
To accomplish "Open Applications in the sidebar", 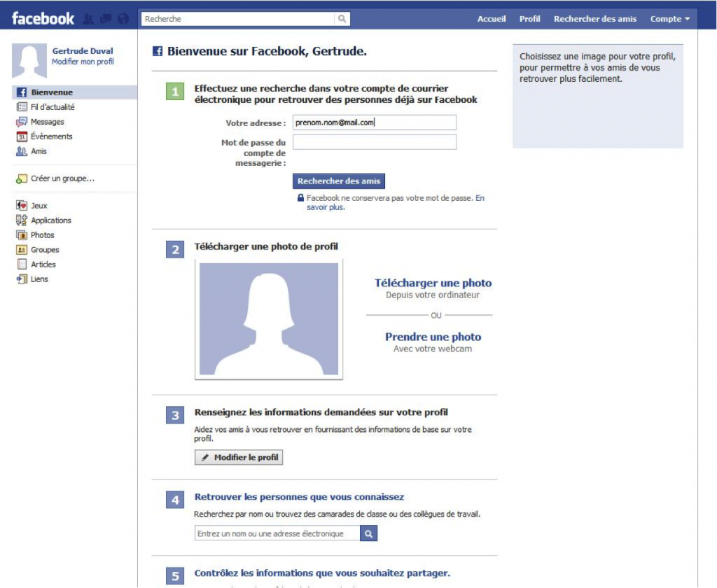I will (x=50, y=220).
